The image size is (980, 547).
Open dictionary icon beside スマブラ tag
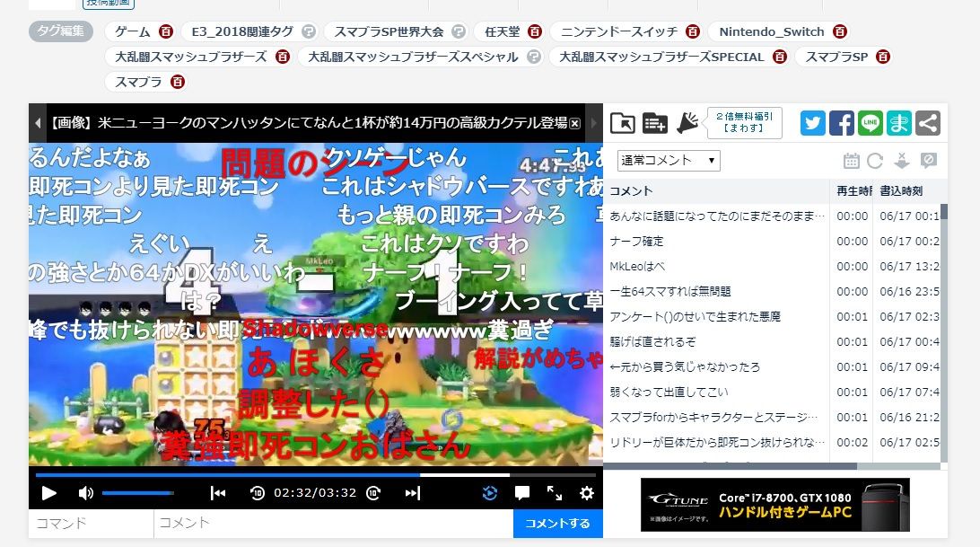(178, 82)
